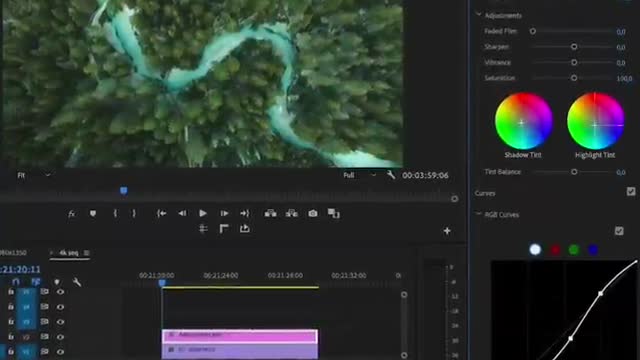
Task: Collapse the Adjustments section
Action: (x=478, y=15)
